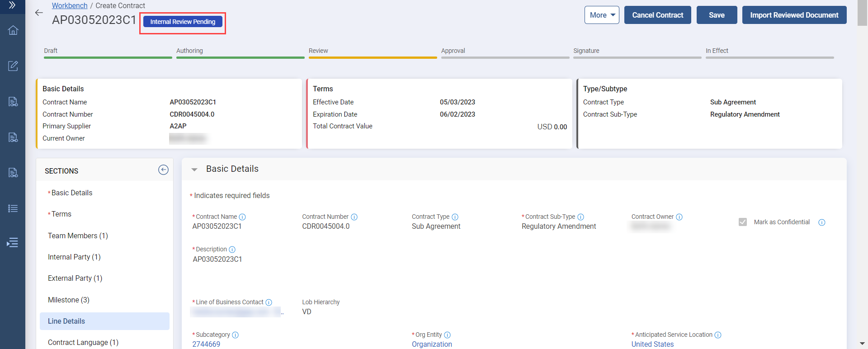Expand the left navigation double-chevron
The image size is (868, 349).
coord(12,5)
